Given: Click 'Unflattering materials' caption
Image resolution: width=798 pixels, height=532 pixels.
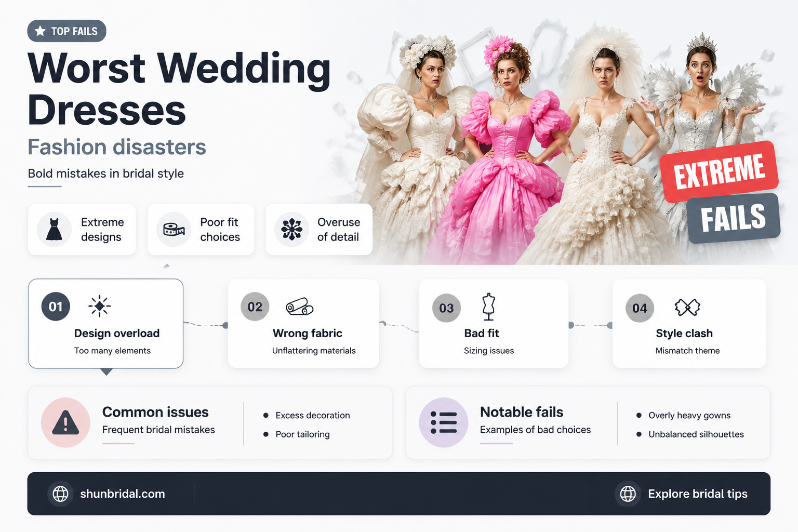Looking at the screenshot, I should click(314, 351).
